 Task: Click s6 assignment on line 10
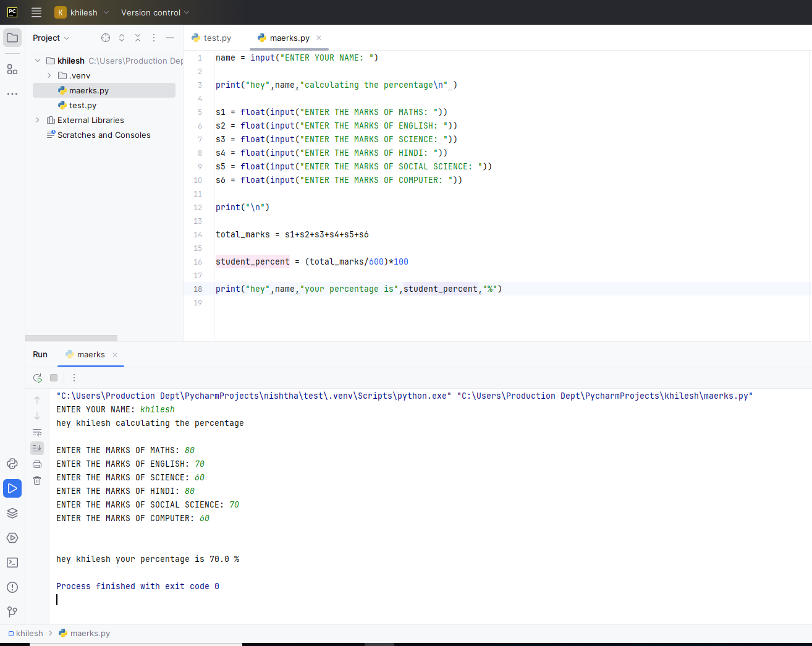click(339, 180)
